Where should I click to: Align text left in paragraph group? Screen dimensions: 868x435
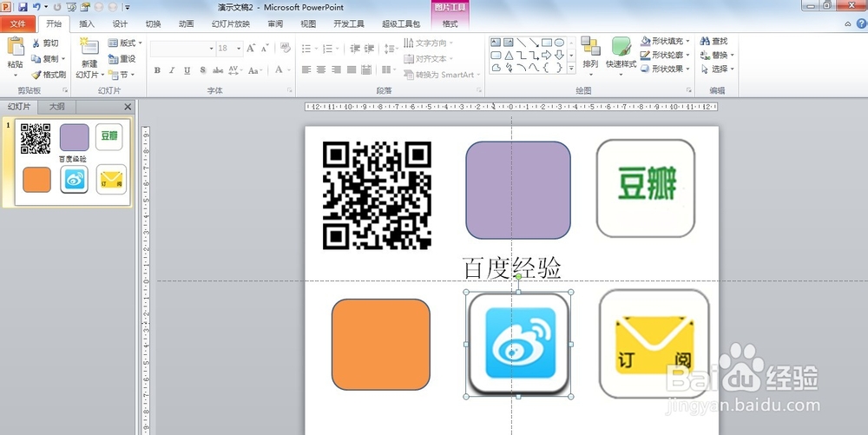[306, 69]
